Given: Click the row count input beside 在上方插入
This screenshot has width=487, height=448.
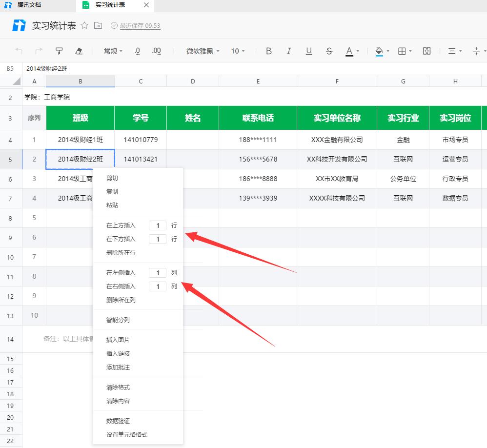Looking at the screenshot, I should coord(157,225).
